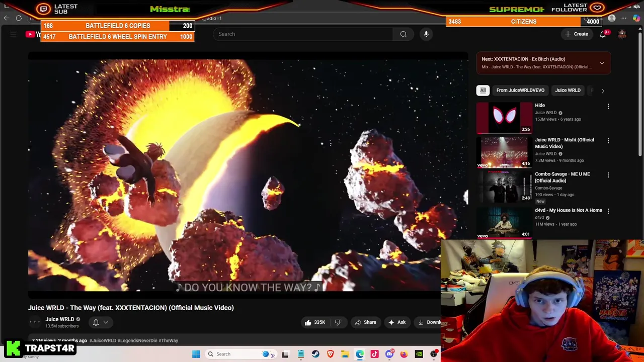644x362 pixels.
Task: Open the Hide video thumbnail
Action: 504,118
